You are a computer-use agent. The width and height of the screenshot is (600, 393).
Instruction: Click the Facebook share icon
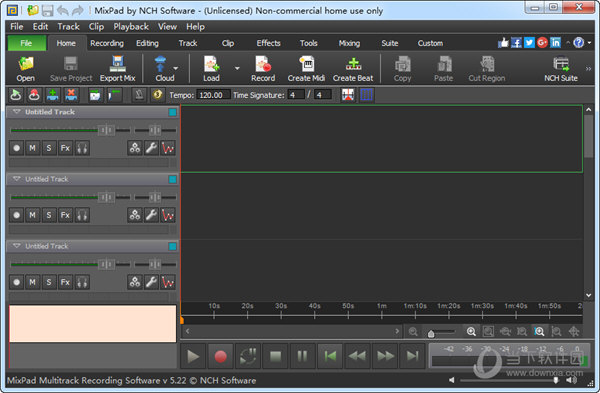point(516,42)
